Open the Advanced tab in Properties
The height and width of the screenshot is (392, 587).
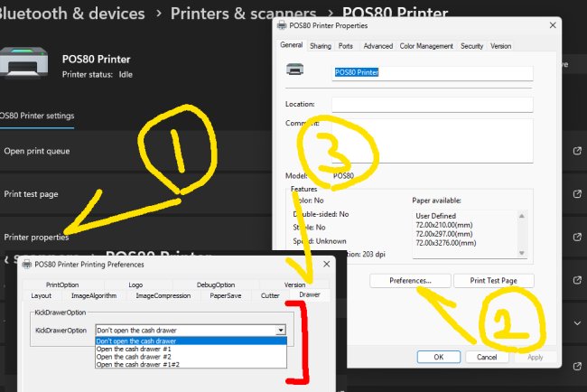(378, 46)
